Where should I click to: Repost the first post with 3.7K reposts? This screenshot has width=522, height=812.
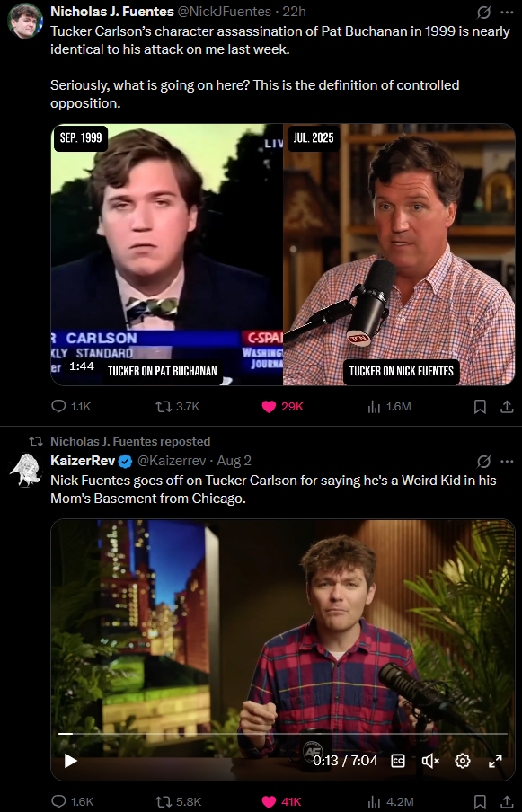point(178,407)
